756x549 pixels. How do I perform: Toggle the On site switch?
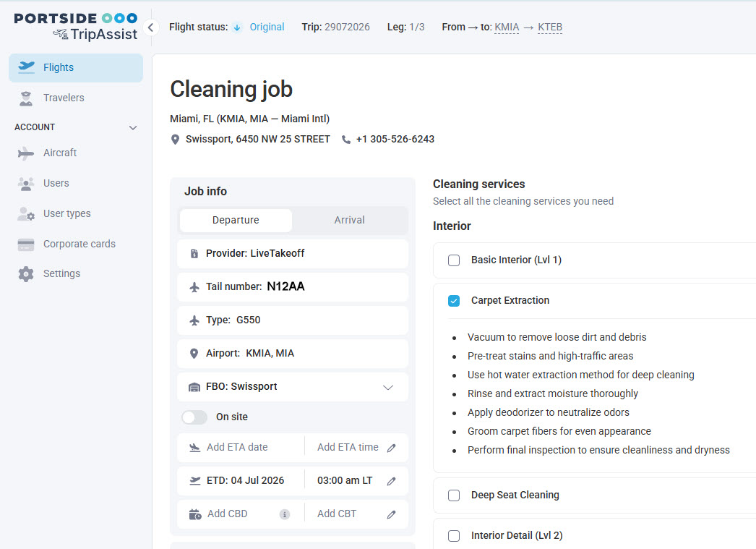(x=194, y=417)
